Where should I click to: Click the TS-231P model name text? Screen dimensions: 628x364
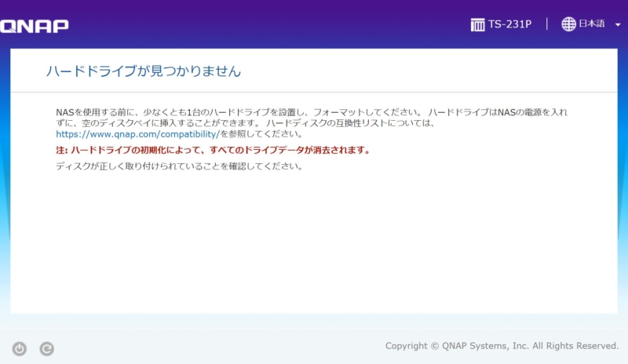(x=509, y=24)
